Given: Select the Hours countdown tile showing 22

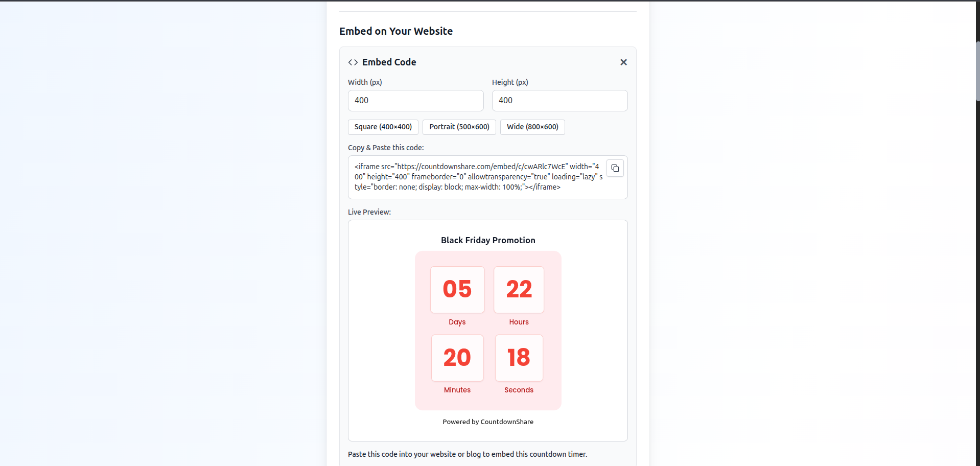Looking at the screenshot, I should [519, 290].
